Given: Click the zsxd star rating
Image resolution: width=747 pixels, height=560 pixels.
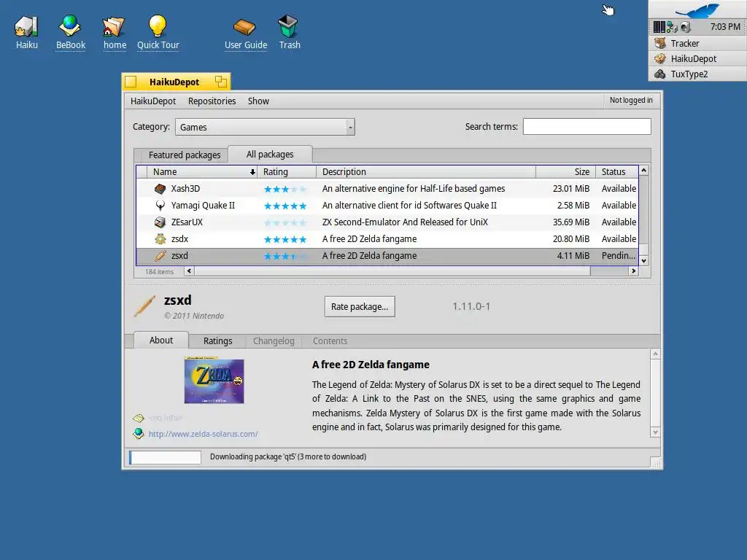Looking at the screenshot, I should 285,256.
